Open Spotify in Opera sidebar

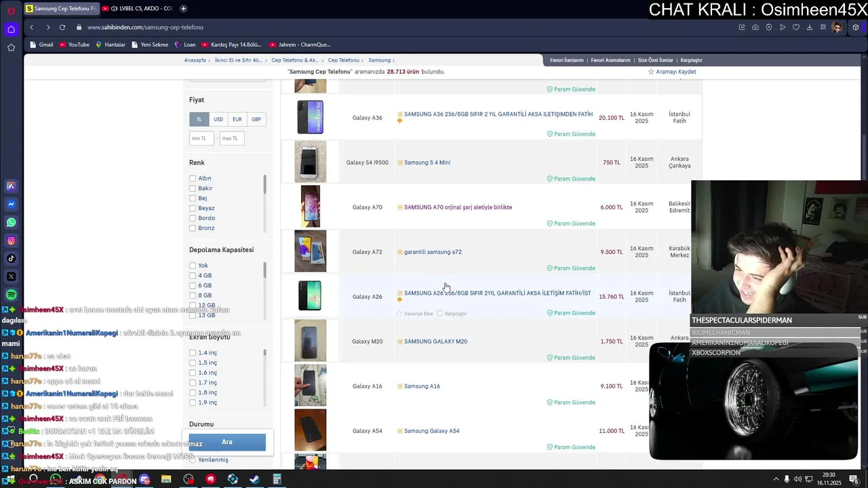[11, 295]
